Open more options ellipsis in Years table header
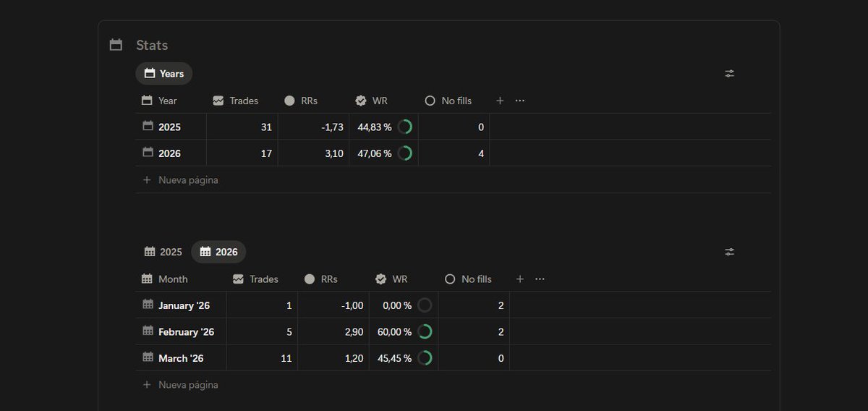This screenshot has width=868, height=411. tap(520, 101)
